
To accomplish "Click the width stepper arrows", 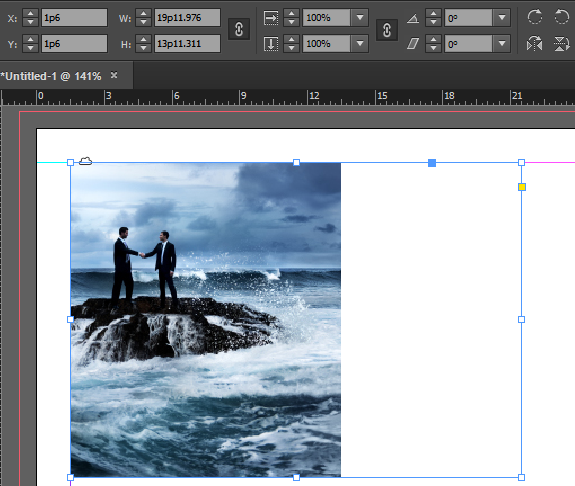I will coord(143,18).
